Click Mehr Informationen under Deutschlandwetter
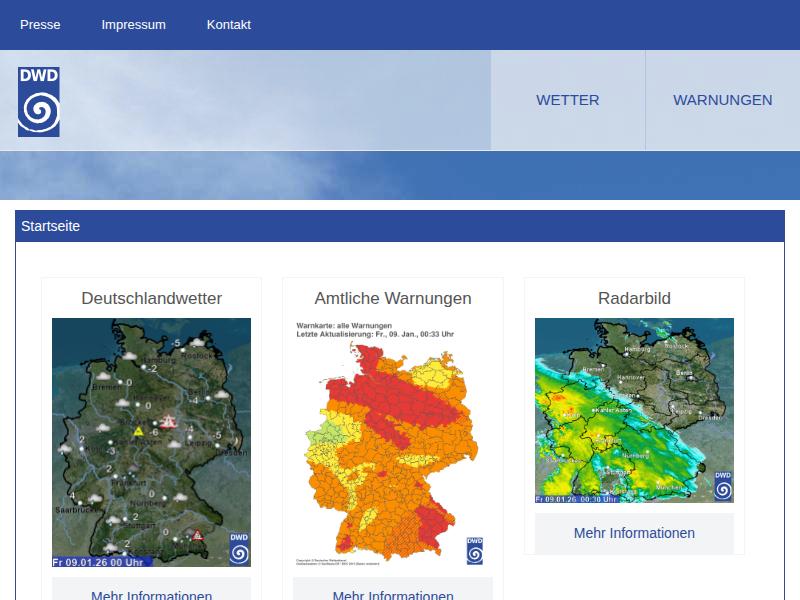Screen dimensions: 800x600 151,594
